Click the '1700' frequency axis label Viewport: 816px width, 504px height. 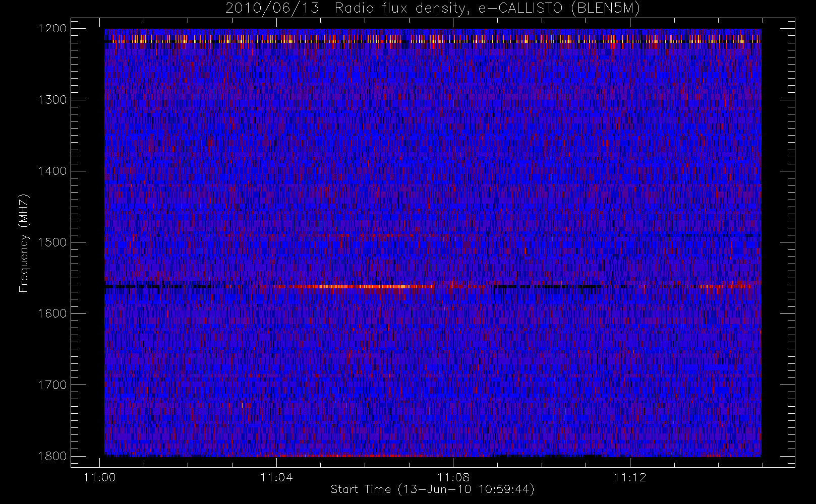tap(52, 385)
